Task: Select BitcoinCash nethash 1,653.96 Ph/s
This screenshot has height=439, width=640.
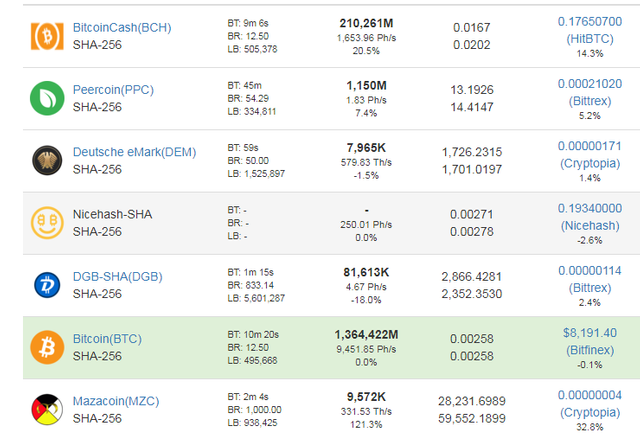Action: pyautogui.click(x=366, y=38)
